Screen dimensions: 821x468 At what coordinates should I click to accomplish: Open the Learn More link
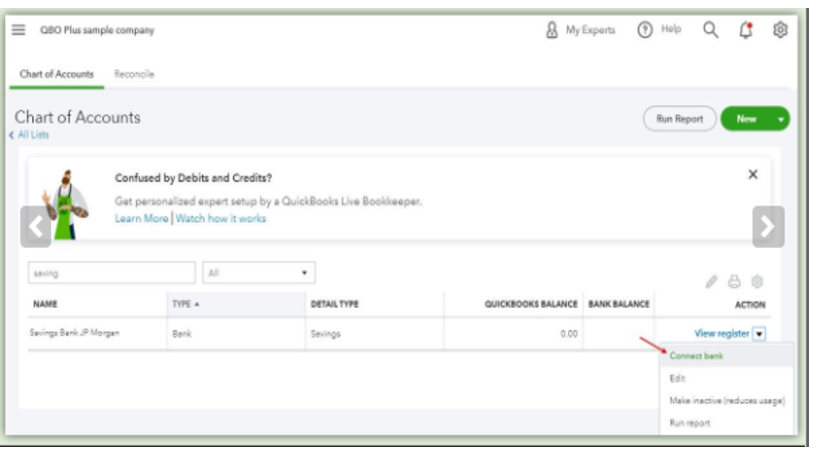pyautogui.click(x=141, y=218)
